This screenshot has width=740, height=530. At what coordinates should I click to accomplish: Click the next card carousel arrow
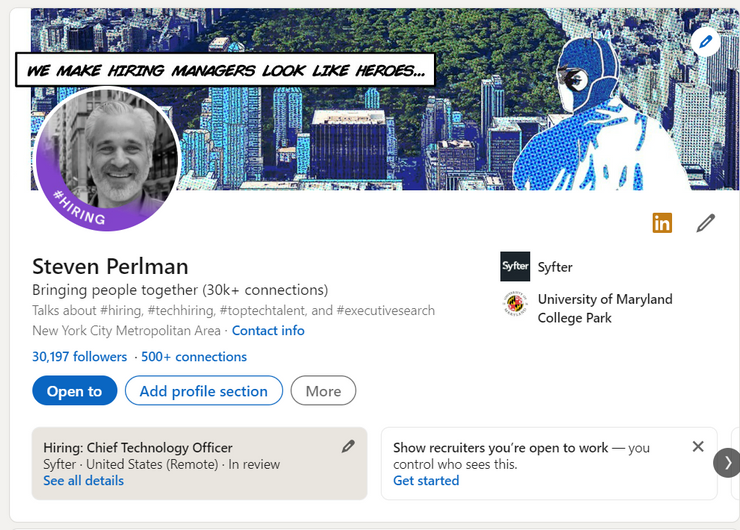(727, 463)
